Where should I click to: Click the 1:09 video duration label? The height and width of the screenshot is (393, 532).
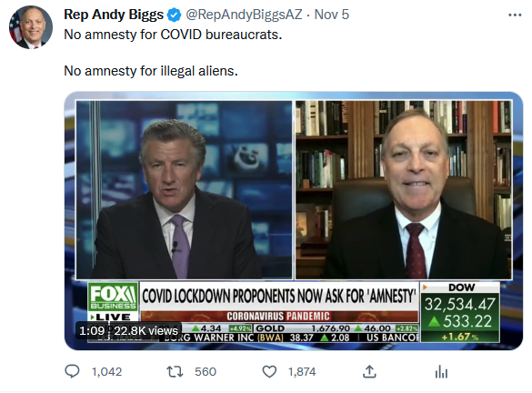(92, 330)
